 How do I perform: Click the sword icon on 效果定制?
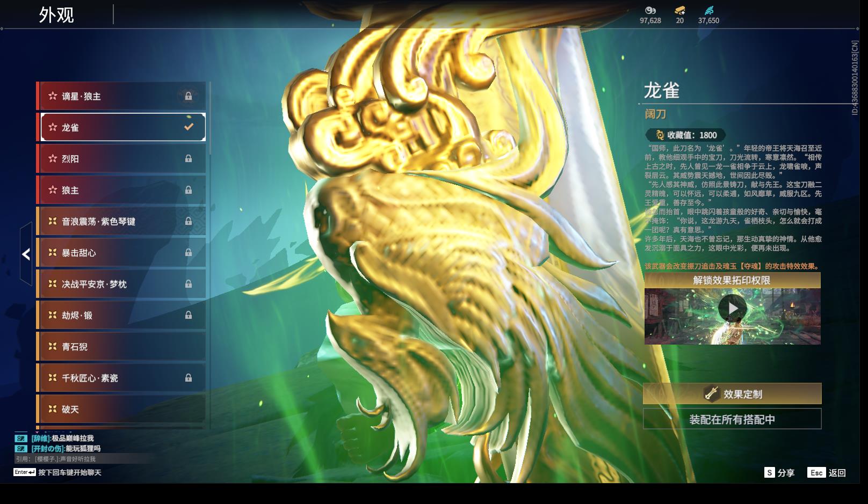click(x=711, y=394)
